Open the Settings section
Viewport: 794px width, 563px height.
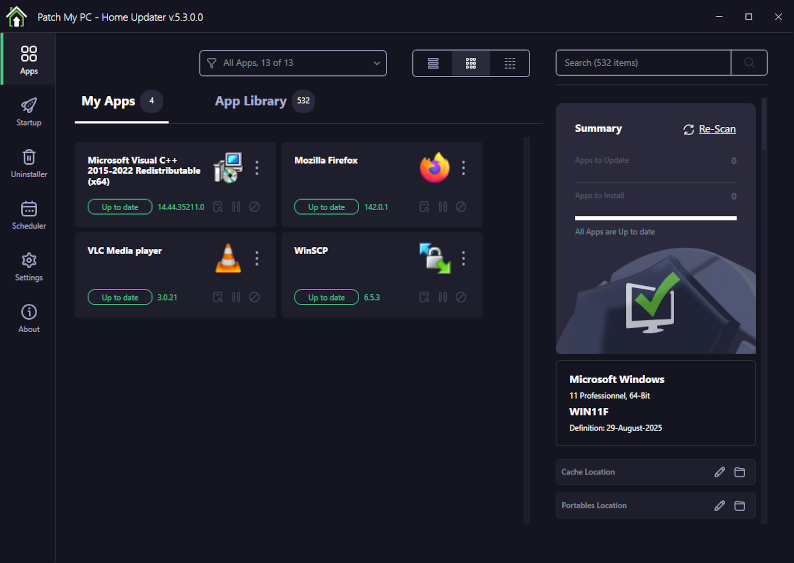point(29,266)
